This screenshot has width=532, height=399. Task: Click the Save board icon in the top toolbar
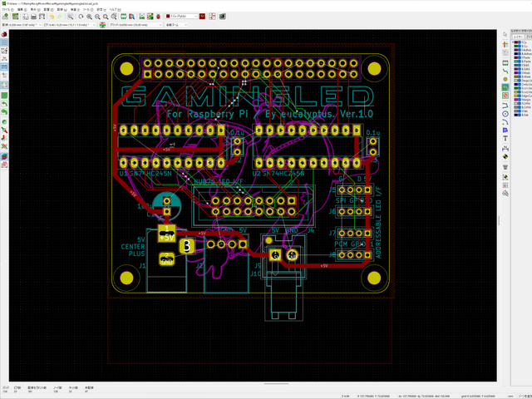pos(4,17)
